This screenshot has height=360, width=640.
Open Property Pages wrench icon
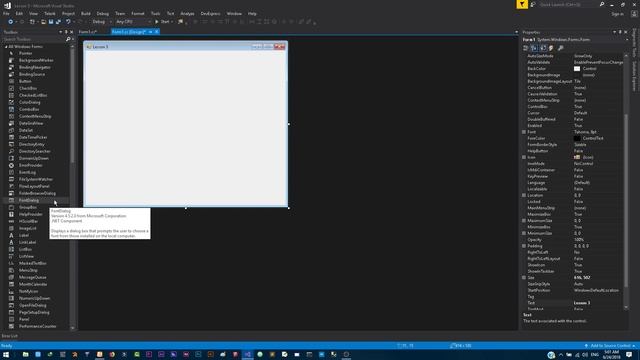tap(561, 48)
